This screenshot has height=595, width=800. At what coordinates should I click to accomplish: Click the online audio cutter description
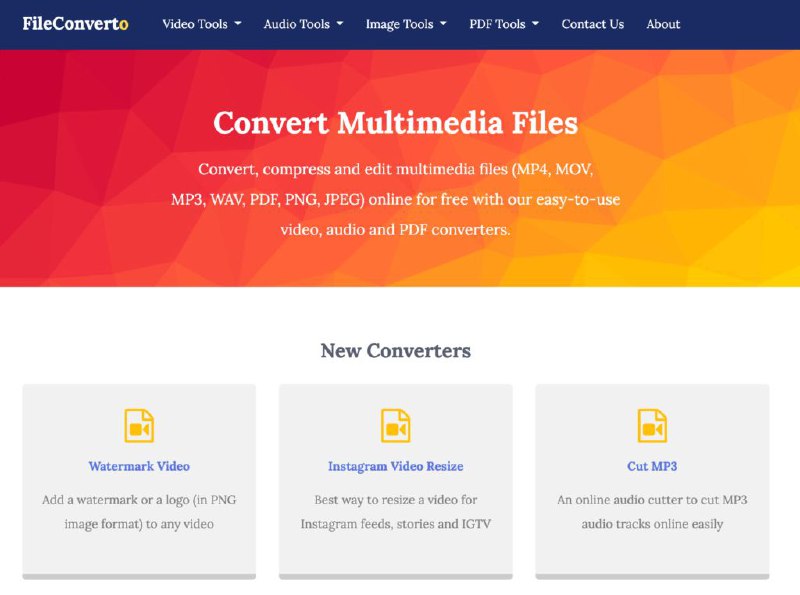[x=652, y=511]
